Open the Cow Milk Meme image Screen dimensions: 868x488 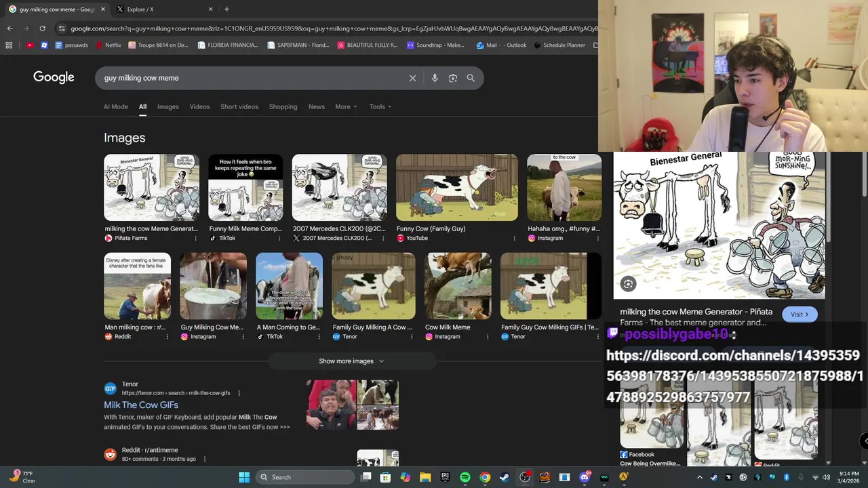458,286
